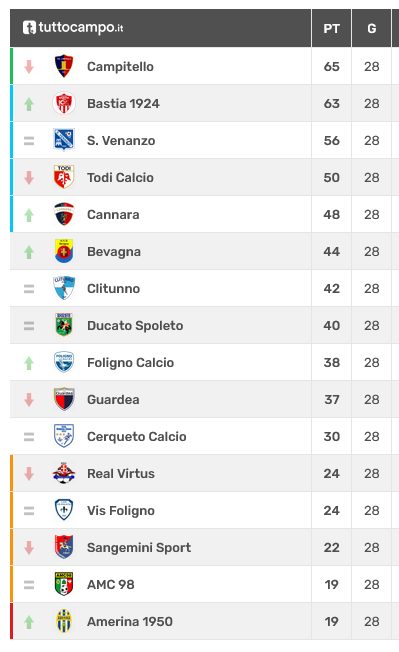Click the Vis Foligno row points value 24

pos(332,511)
